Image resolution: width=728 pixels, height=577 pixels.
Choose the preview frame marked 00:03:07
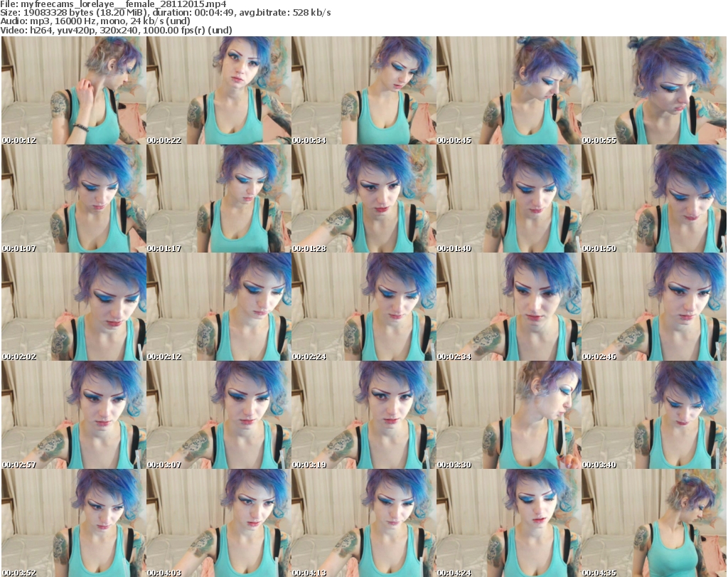[219, 415]
